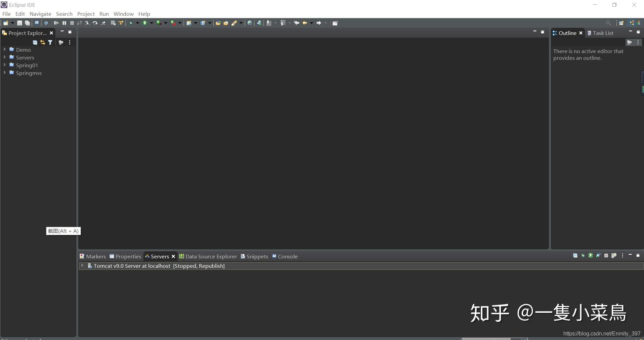Click the green Run button icon
This screenshot has height=340, width=644.
tap(145, 23)
